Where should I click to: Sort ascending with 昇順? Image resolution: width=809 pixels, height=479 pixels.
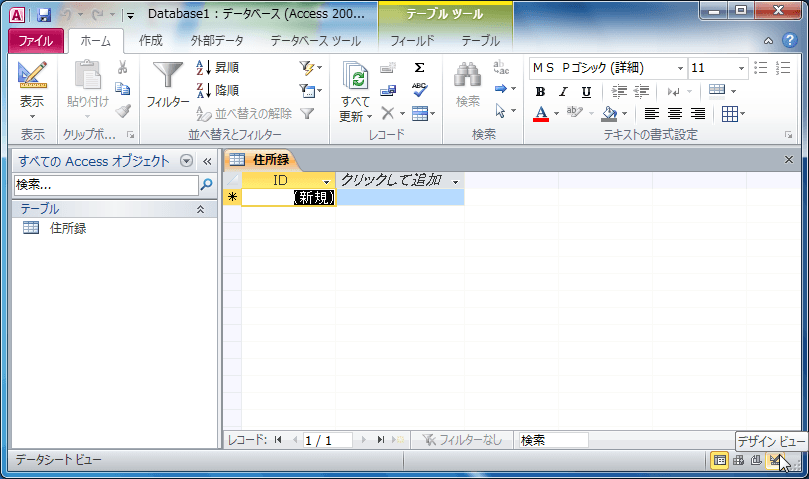[x=217, y=67]
